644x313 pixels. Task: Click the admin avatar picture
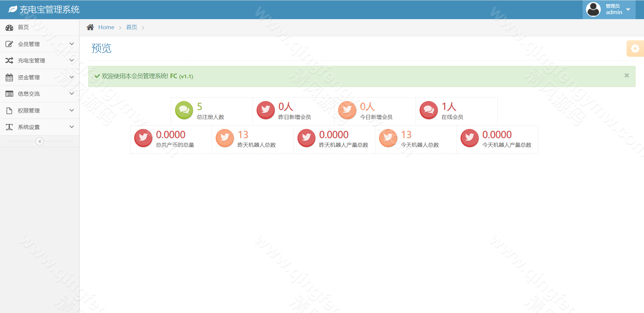593,9
